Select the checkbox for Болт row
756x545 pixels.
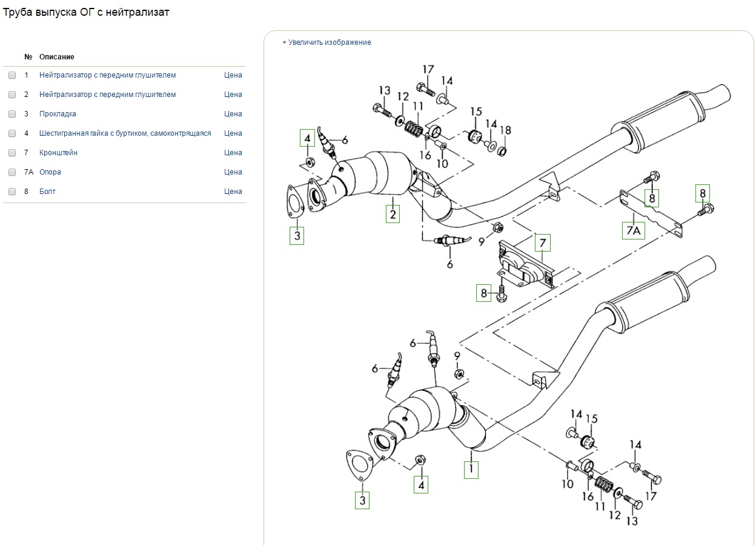(12, 192)
